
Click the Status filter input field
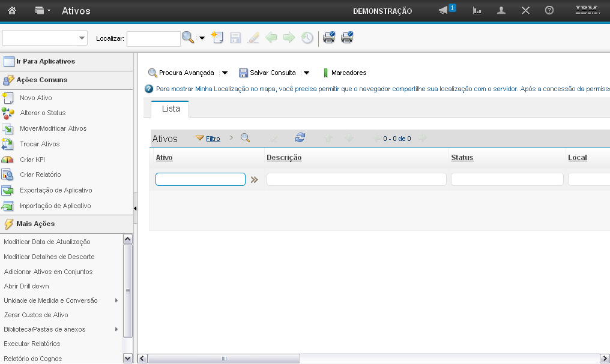pos(507,179)
